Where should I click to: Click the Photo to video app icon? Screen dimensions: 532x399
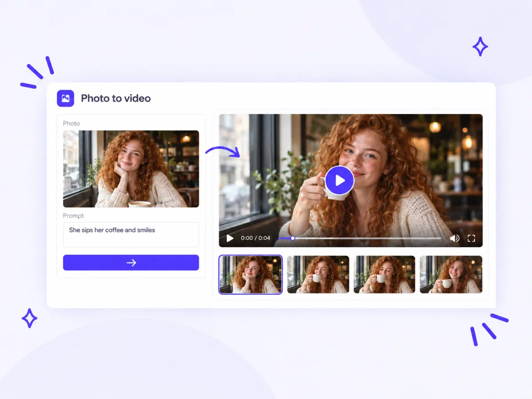[x=66, y=98]
